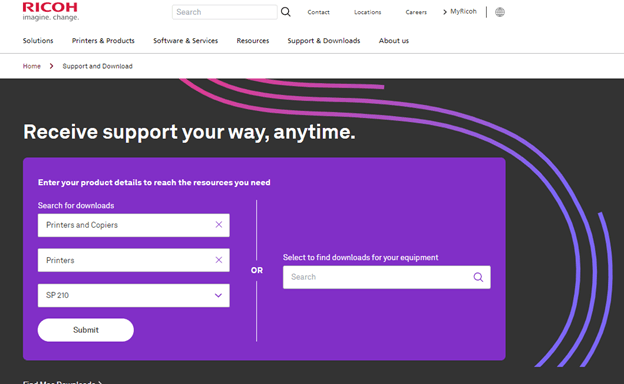
Task: Focus the top site search field
Action: pyautogui.click(x=225, y=12)
